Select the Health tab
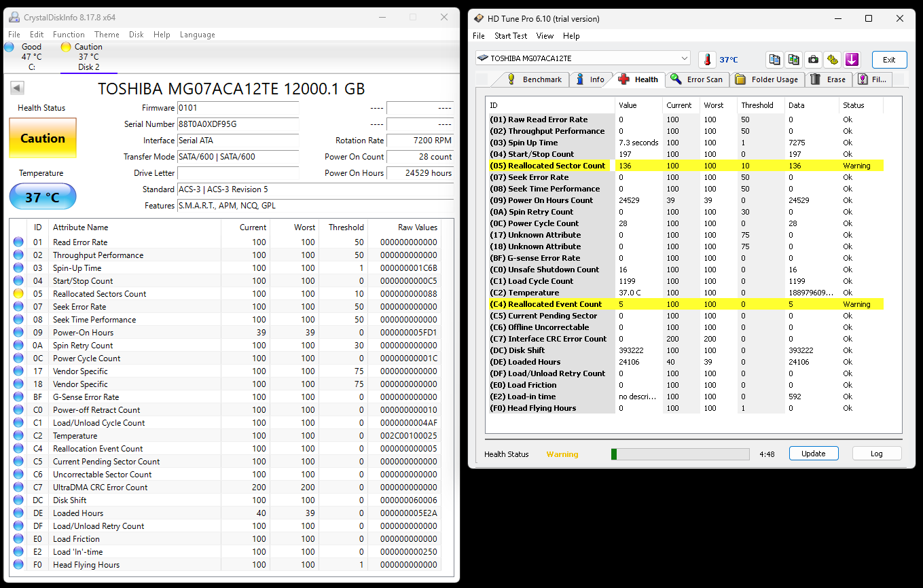923x588 pixels. (x=638, y=79)
